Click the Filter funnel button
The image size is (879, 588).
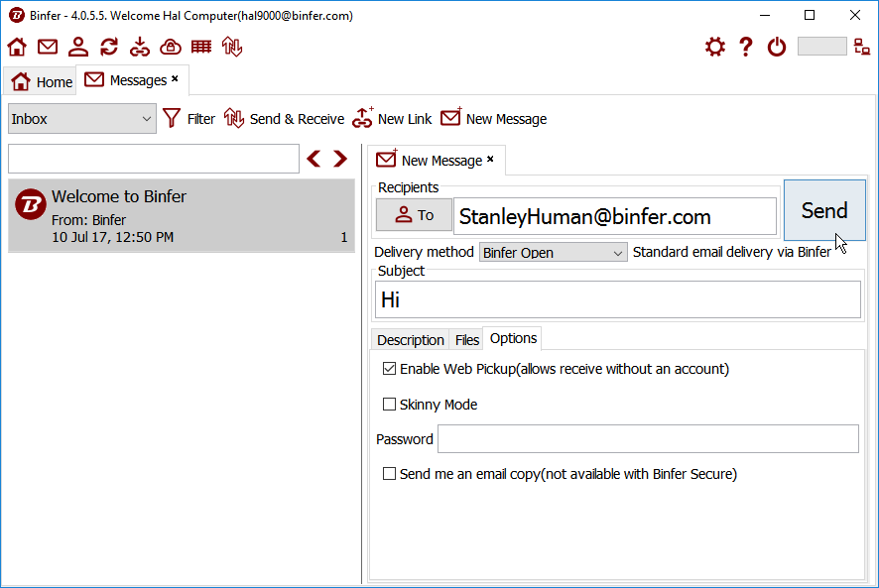point(188,119)
